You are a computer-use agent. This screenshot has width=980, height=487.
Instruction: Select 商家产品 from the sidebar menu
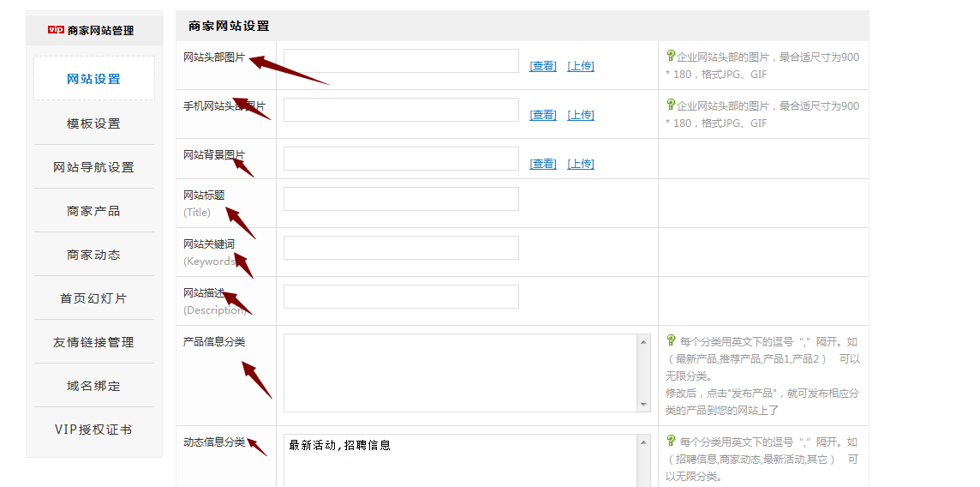[x=94, y=211]
